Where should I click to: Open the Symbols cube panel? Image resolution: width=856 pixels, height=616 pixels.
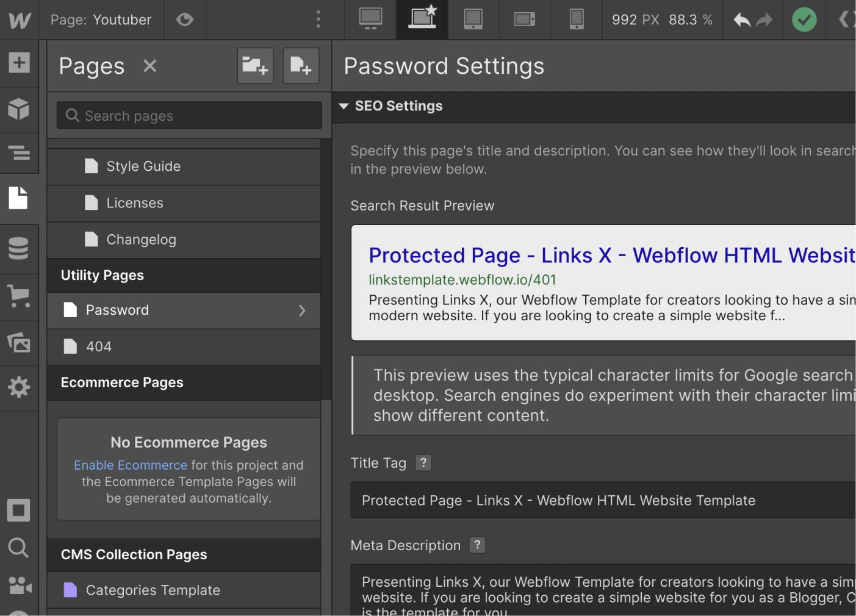19,109
